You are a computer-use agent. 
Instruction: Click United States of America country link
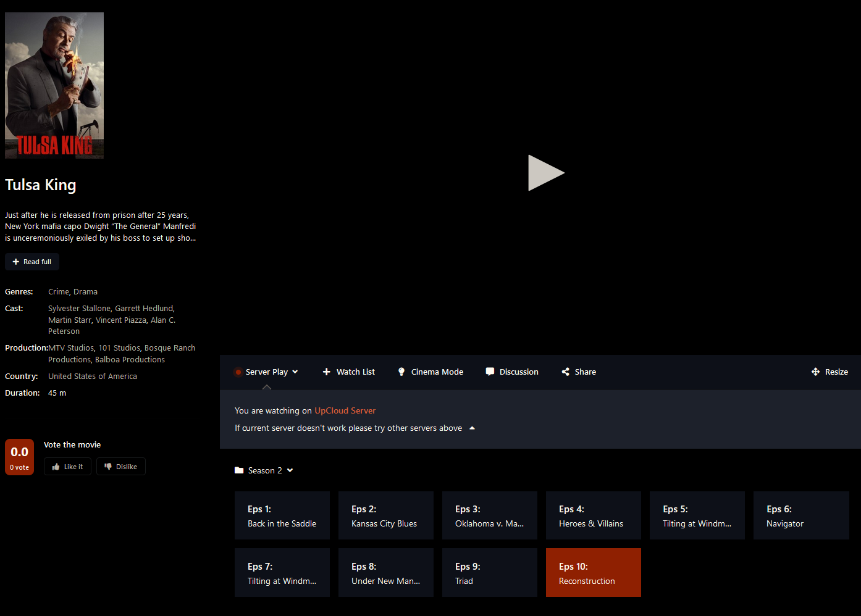pos(93,376)
